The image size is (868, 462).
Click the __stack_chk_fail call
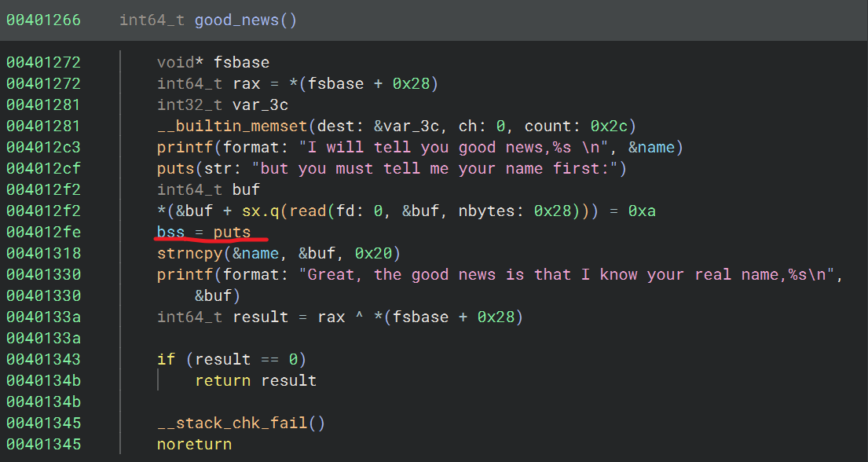(x=233, y=423)
